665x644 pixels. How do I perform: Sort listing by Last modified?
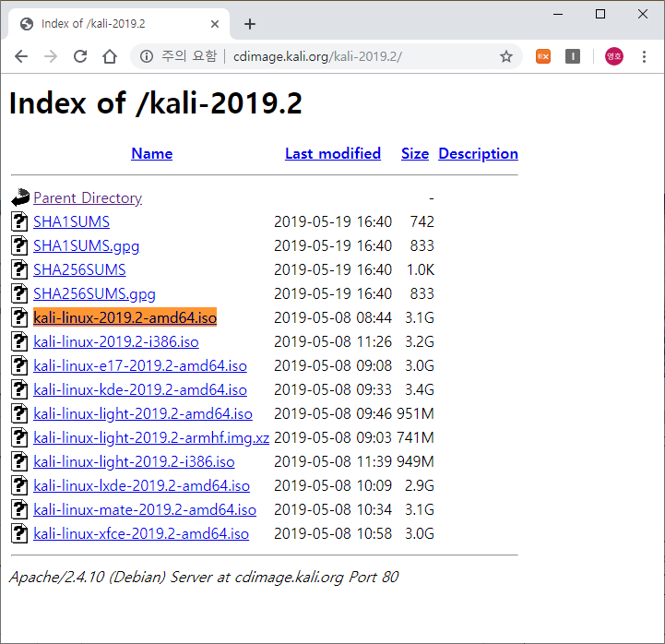[333, 153]
